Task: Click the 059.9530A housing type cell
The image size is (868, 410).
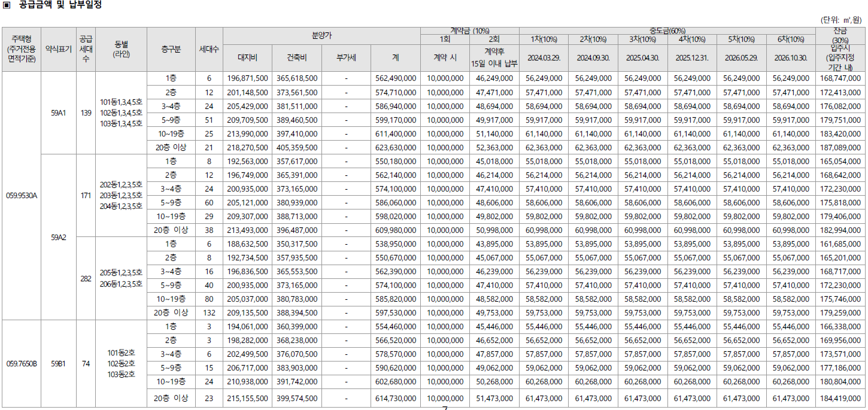Action: 22,195
